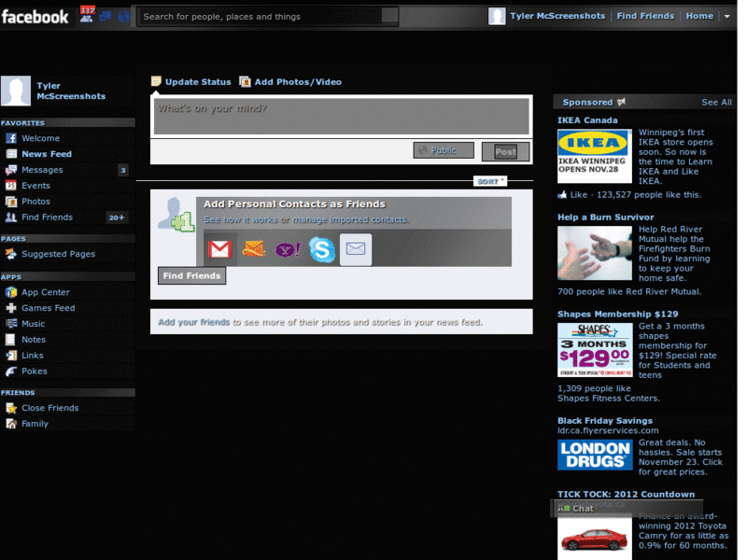Screen dimensions: 747x560
Task: Click the App Center icon
Action: [x=11, y=292]
